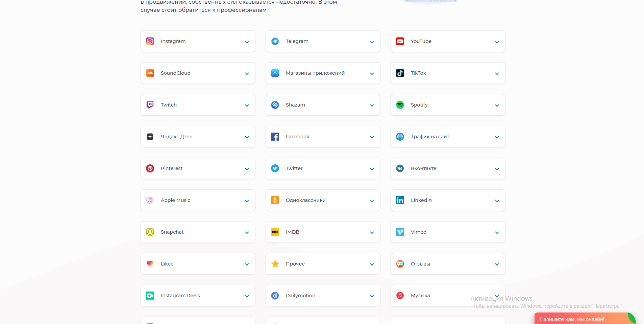
Task: Click the yellow IMDB icon
Action: [275, 232]
